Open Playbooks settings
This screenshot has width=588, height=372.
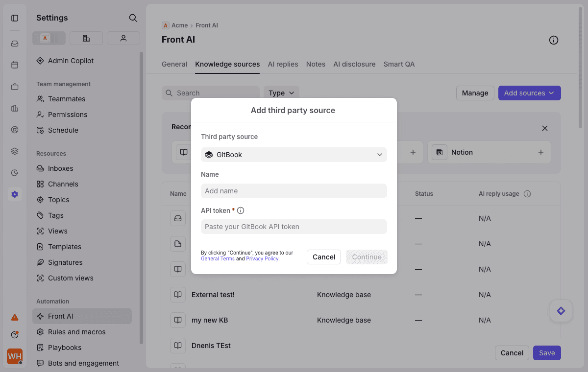82,348
